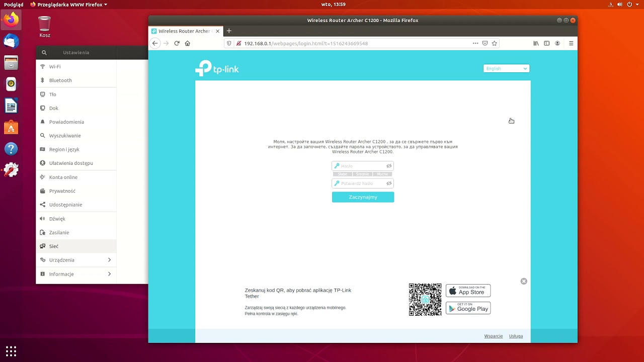Select Bluetooth in settings sidebar
The image size is (644, 362).
[76, 80]
